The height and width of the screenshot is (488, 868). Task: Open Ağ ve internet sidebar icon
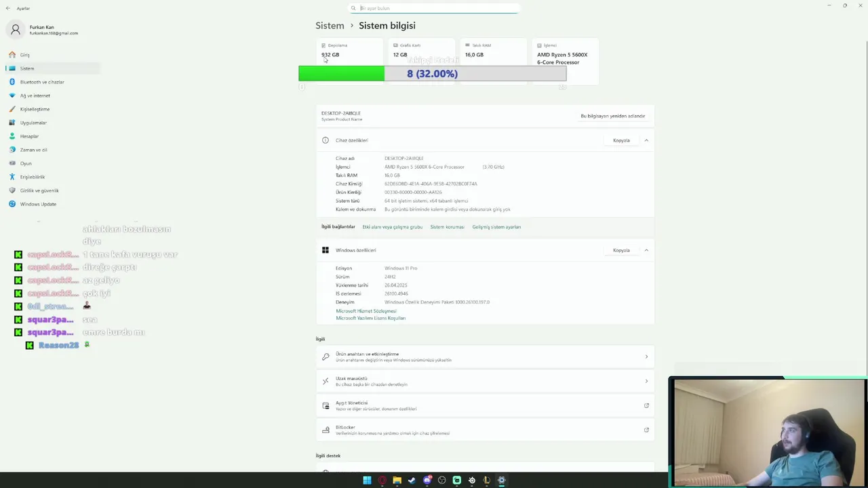[x=12, y=96]
